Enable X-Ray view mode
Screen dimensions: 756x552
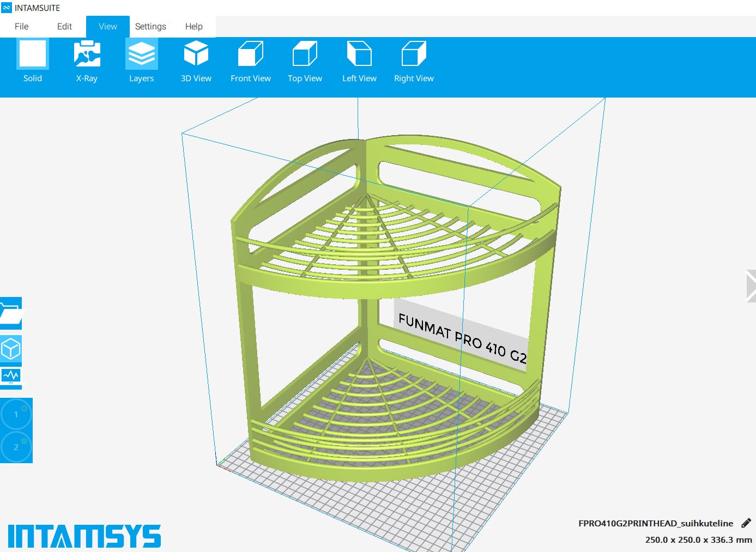point(87,60)
